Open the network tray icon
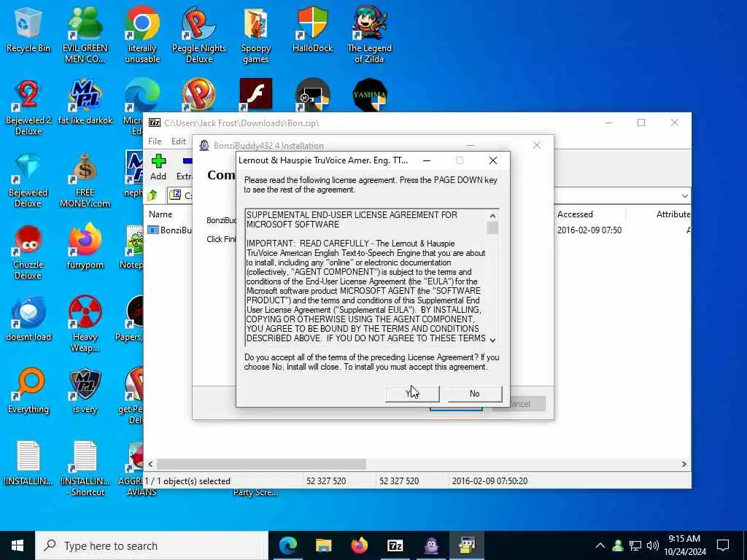Image resolution: width=747 pixels, height=560 pixels. [635, 545]
